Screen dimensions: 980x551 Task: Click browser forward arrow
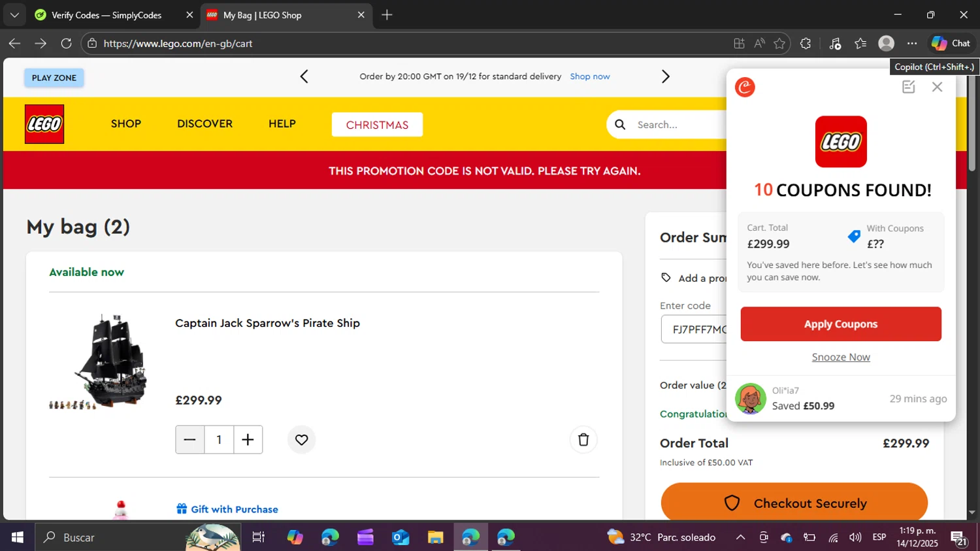41,43
